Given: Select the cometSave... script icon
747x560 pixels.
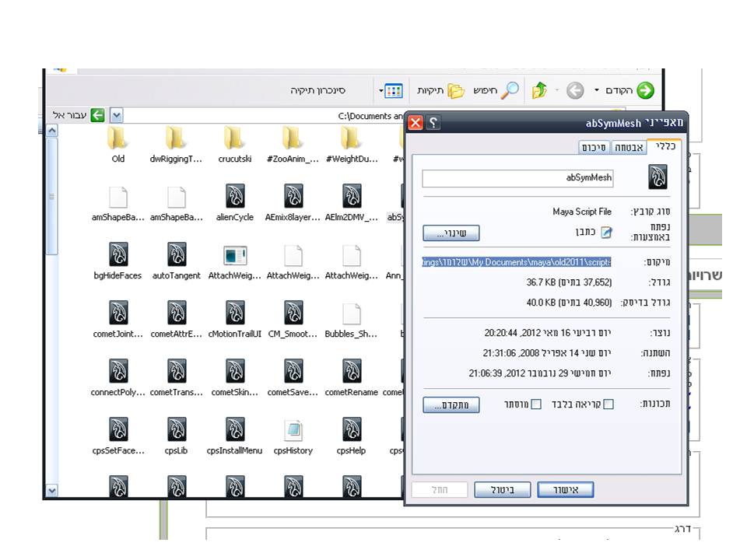Looking at the screenshot, I should pos(293,371).
